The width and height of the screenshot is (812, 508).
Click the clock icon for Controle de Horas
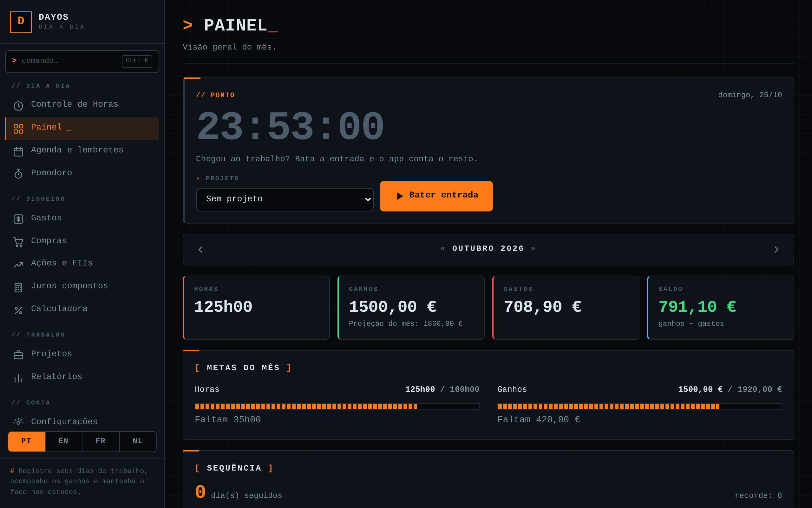click(x=18, y=106)
